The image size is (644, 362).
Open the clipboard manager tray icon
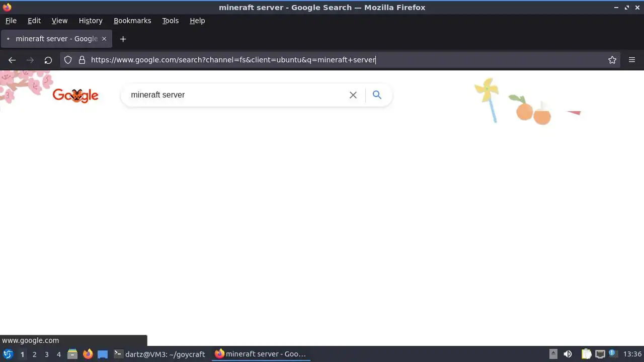[586, 354]
